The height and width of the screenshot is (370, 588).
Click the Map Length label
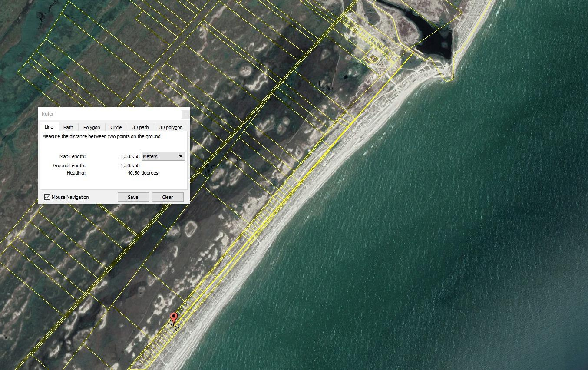73,156
